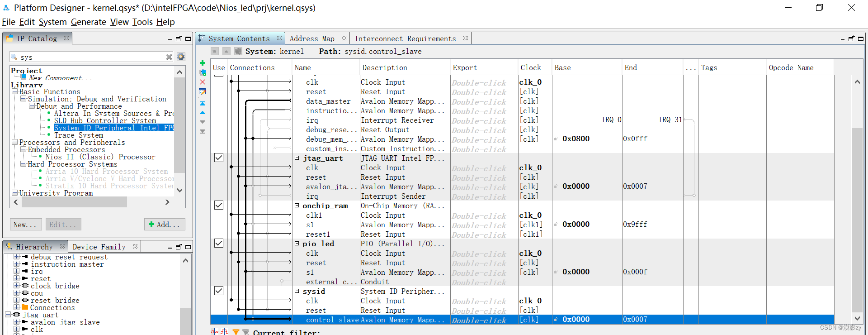Click the System Contents vertical scrollbar thumb
Image resolution: width=868 pixels, height=335 pixels.
(857, 220)
